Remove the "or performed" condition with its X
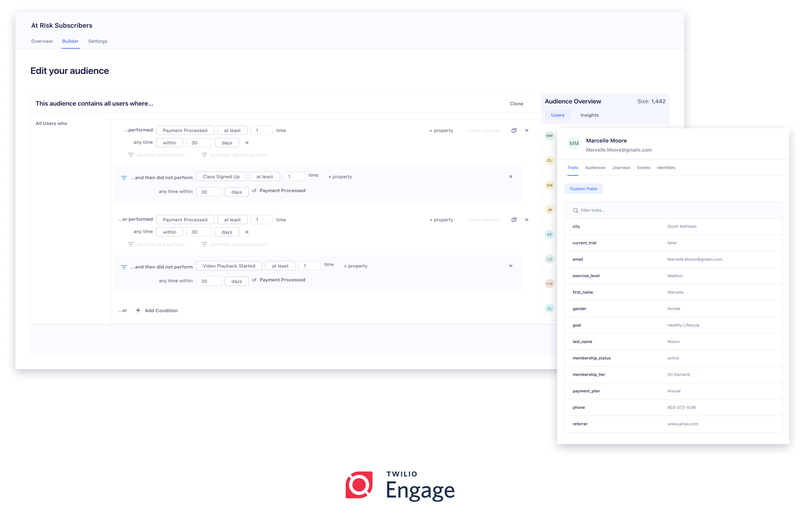800x527 pixels. coord(527,220)
